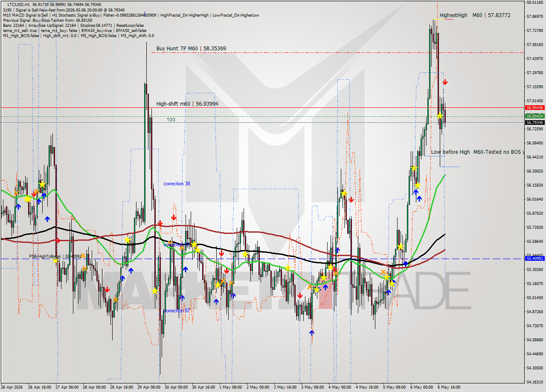Click the 54.16310 price axis value
The height and width of the screenshot is (392, 546).
click(x=534, y=382)
